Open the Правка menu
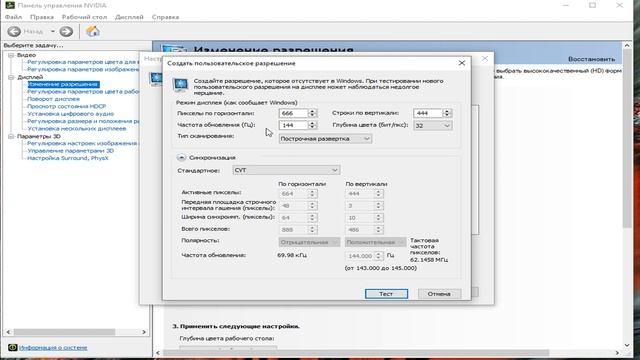Viewport: 640px width, 360px height. point(42,17)
